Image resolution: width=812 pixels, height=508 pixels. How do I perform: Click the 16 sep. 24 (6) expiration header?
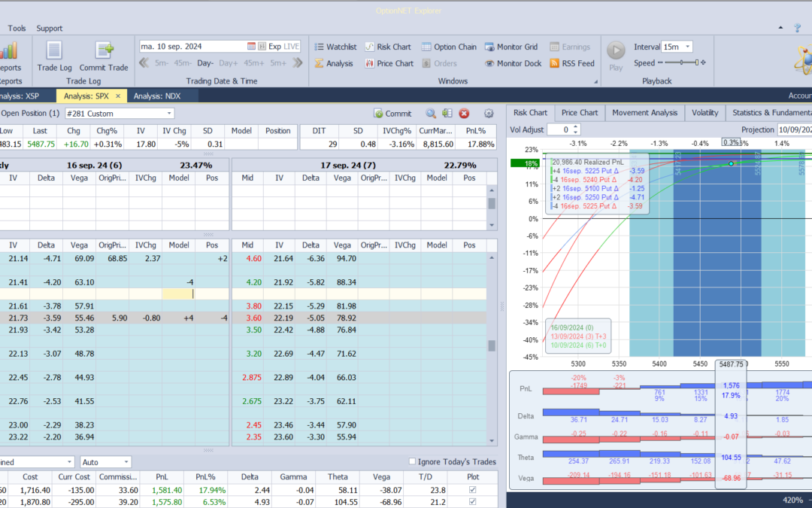pos(94,165)
